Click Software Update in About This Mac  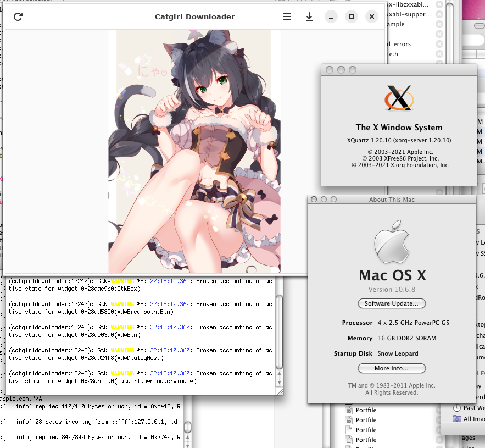[x=392, y=303]
